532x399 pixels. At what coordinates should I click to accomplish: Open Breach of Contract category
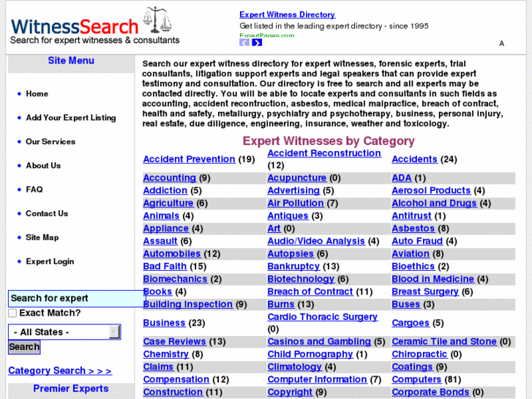[x=310, y=291]
